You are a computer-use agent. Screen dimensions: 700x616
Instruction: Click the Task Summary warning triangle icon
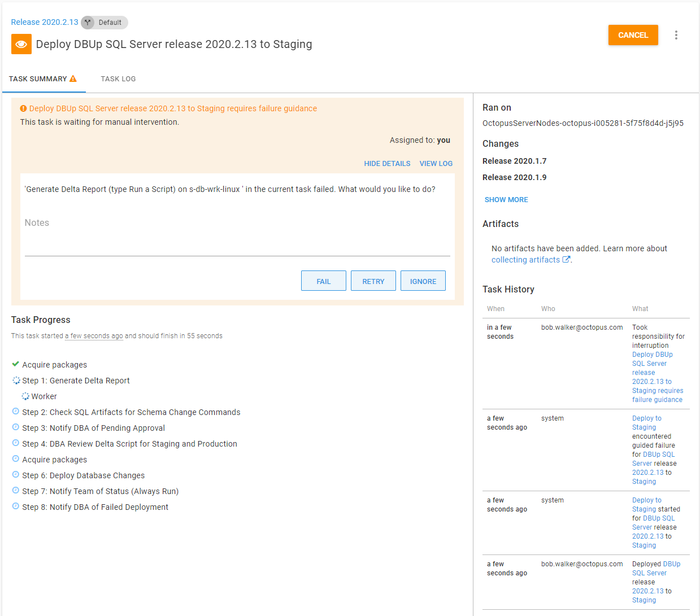tap(73, 79)
